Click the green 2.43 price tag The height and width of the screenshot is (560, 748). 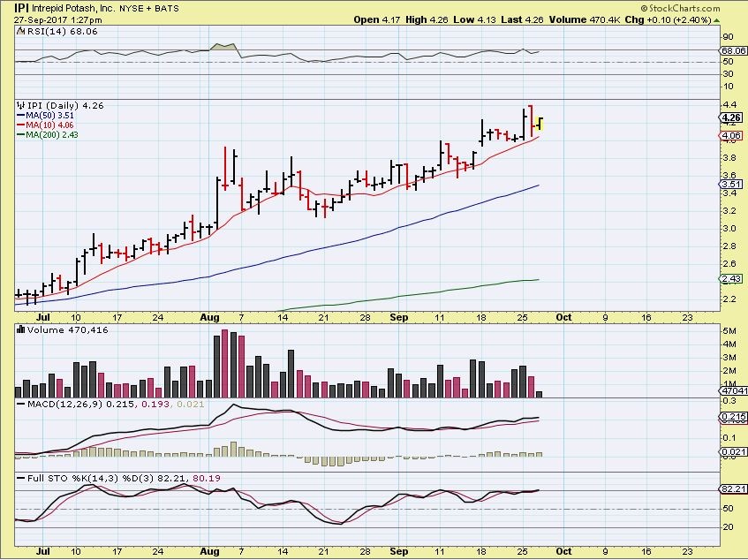tap(730, 278)
